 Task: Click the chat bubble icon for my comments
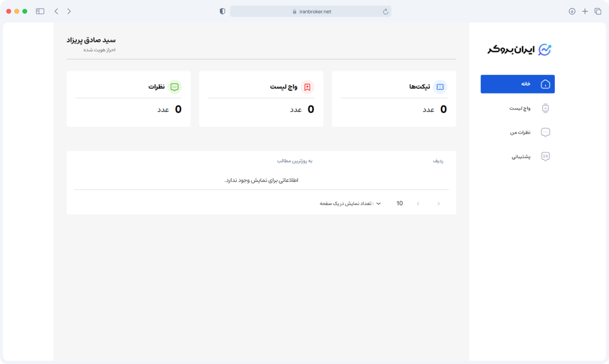(x=545, y=132)
